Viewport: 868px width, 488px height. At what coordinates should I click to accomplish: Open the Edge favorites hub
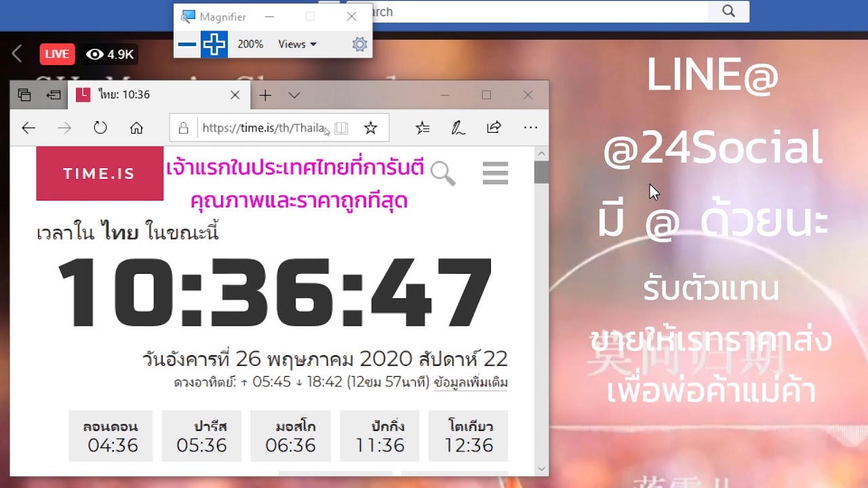pos(422,127)
